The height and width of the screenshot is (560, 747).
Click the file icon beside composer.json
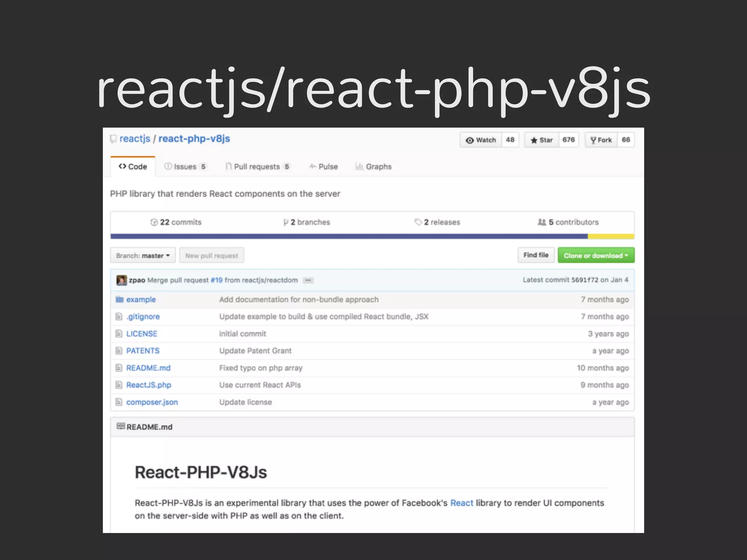coord(119,402)
